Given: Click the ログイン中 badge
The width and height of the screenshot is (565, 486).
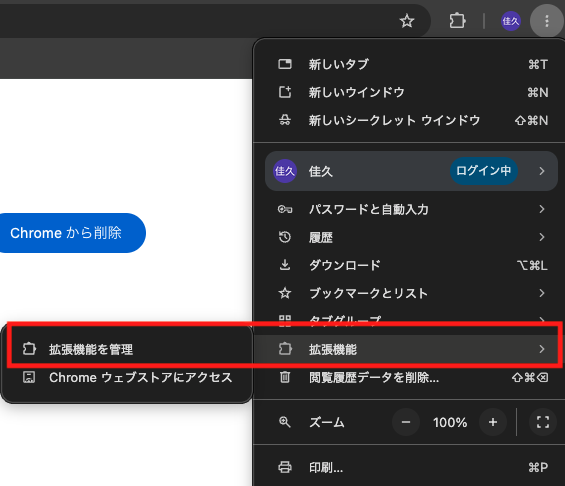Looking at the screenshot, I should 484,171.
